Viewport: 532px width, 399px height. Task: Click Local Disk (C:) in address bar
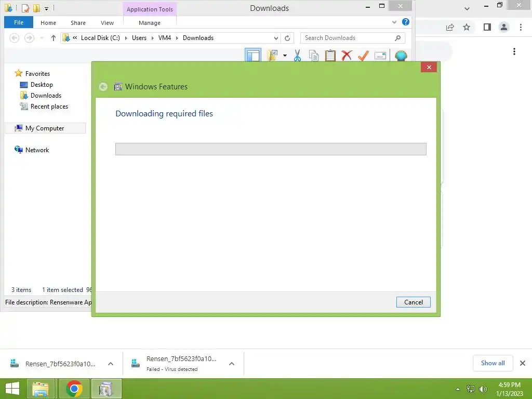[100, 37]
